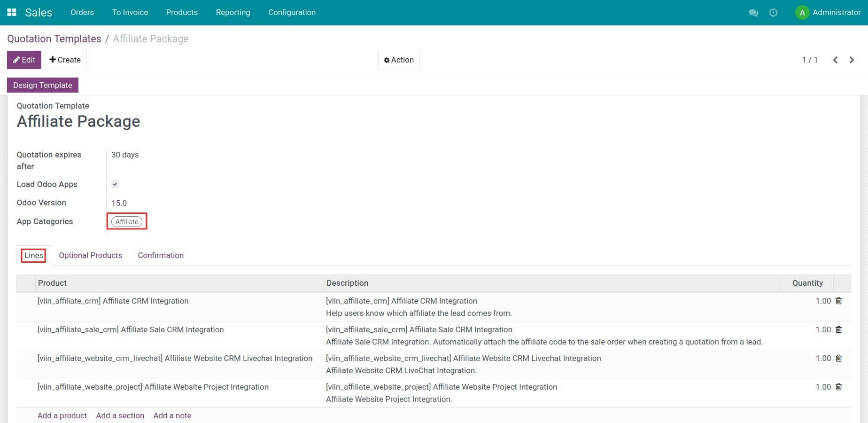Viewport: 868px width, 423px height.
Task: Click the Add a product link
Action: [x=62, y=415]
